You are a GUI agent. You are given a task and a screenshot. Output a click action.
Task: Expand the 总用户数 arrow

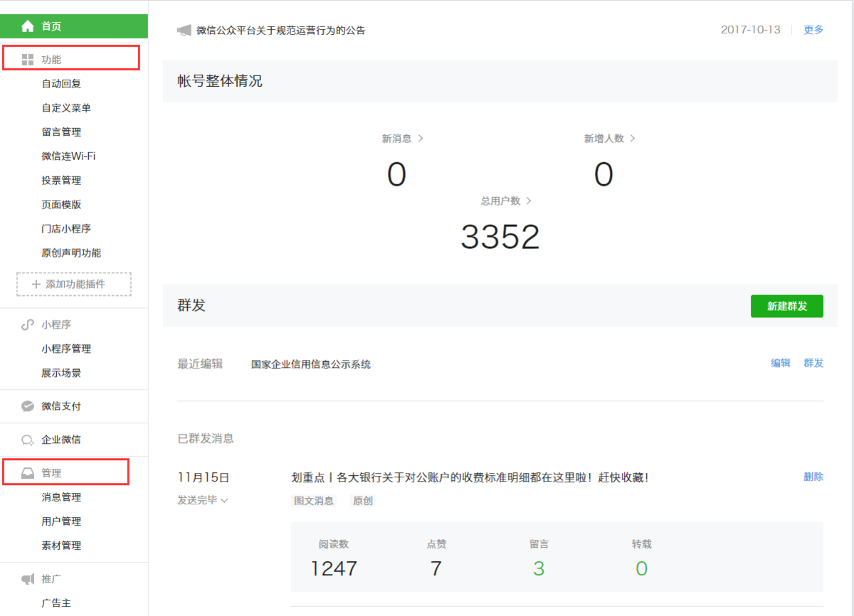click(529, 201)
